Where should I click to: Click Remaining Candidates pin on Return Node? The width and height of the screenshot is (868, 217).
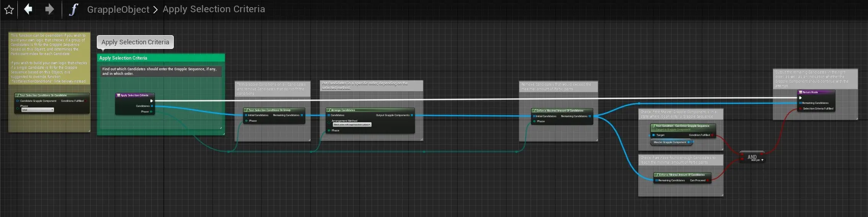pos(801,103)
